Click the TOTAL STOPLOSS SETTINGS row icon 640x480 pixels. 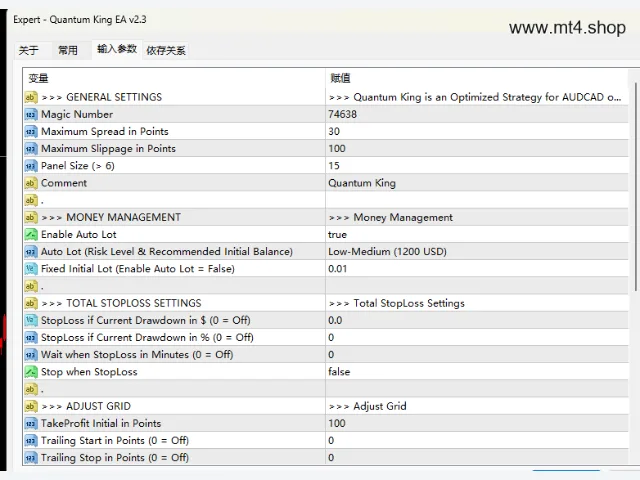pyautogui.click(x=31, y=303)
